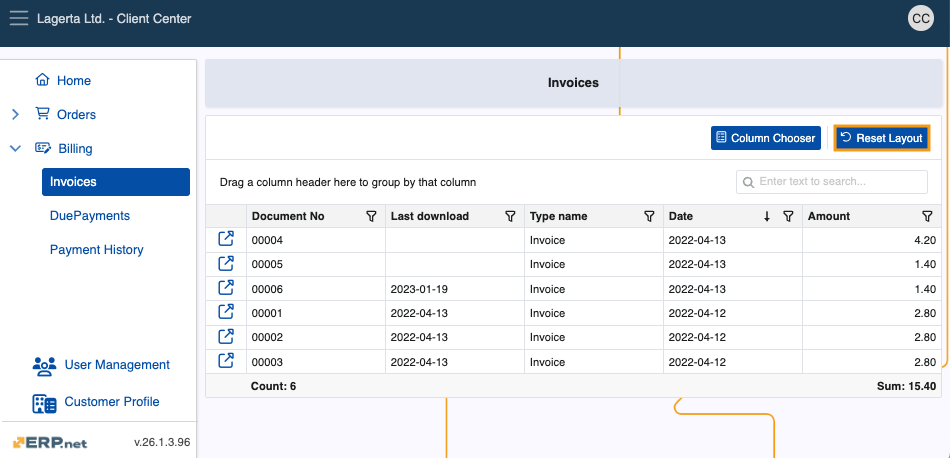The height and width of the screenshot is (458, 950).
Task: Click the Orders cart icon
Action: [x=42, y=114]
